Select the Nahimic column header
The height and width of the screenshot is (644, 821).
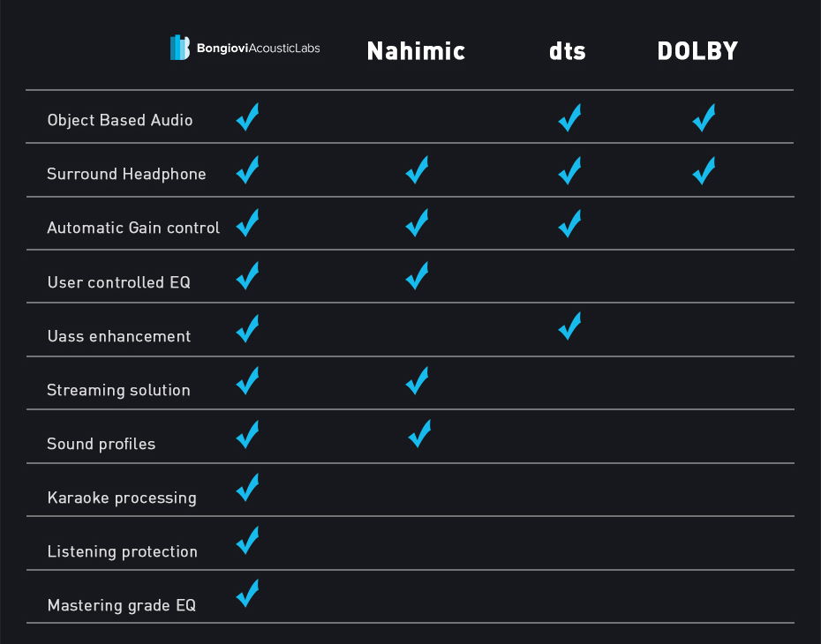(x=416, y=51)
